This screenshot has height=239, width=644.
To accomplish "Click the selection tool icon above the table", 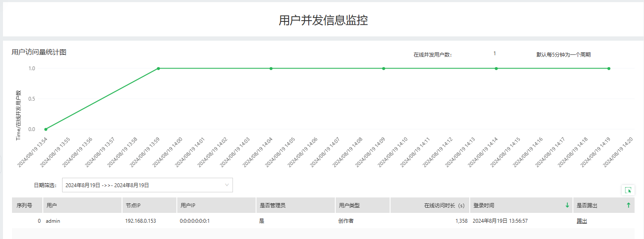I will 628,190.
